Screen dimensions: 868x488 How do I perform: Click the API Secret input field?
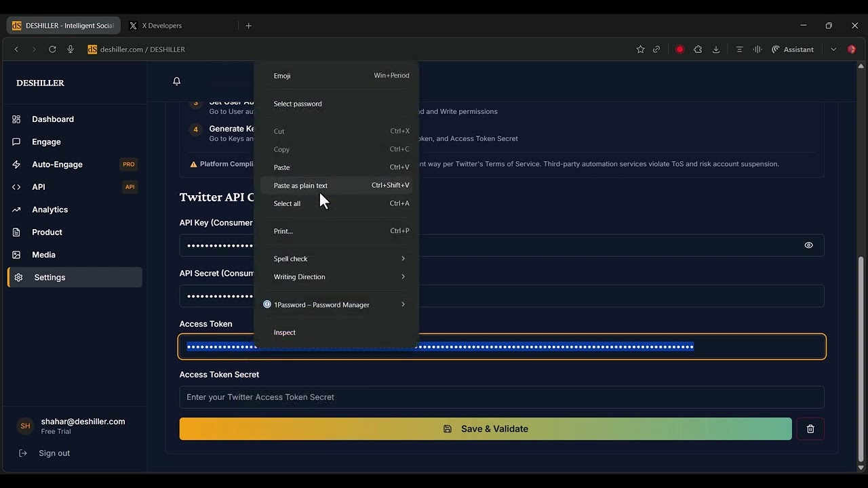point(502,296)
